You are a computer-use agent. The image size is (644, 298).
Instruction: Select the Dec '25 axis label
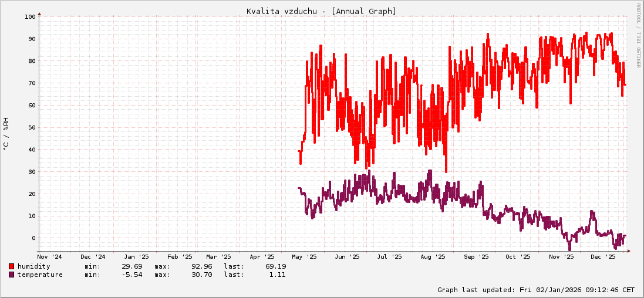[x=603, y=257]
